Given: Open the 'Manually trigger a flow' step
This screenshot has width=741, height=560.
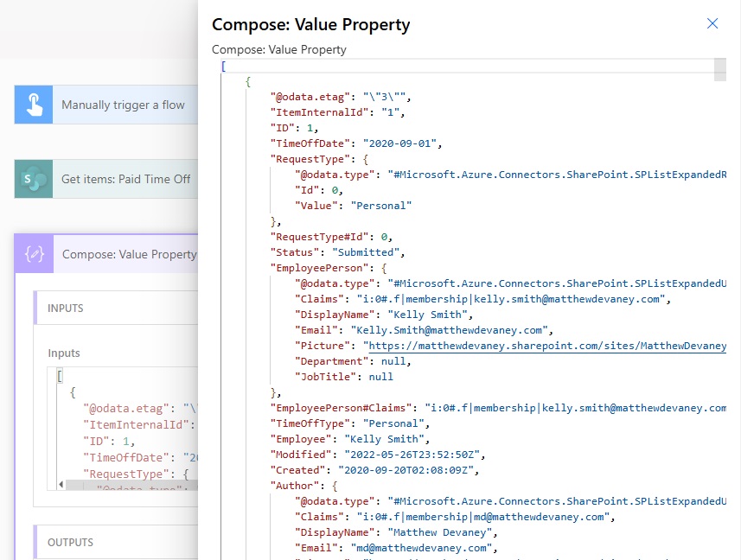Looking at the screenshot, I should (x=123, y=105).
